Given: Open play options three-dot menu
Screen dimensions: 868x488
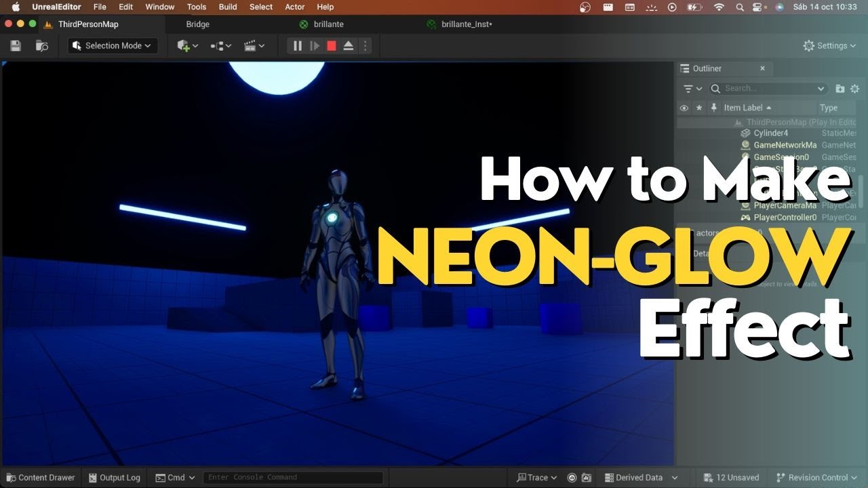Looking at the screenshot, I should coord(365,45).
